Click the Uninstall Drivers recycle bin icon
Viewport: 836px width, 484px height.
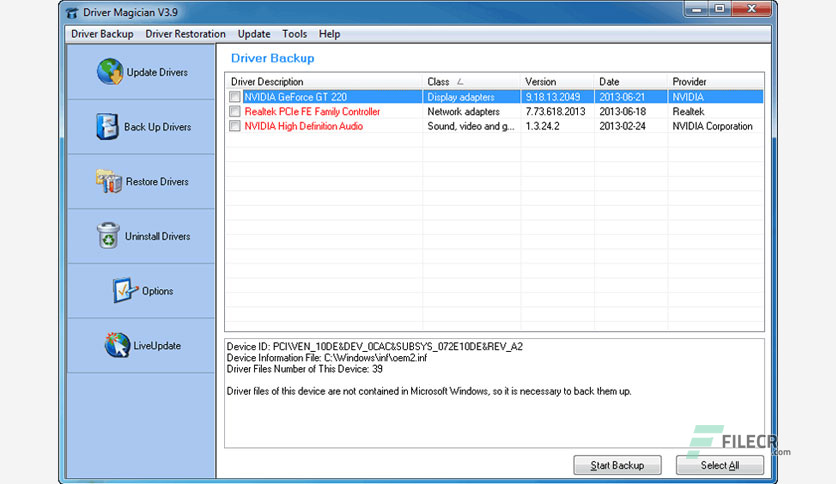pos(108,236)
